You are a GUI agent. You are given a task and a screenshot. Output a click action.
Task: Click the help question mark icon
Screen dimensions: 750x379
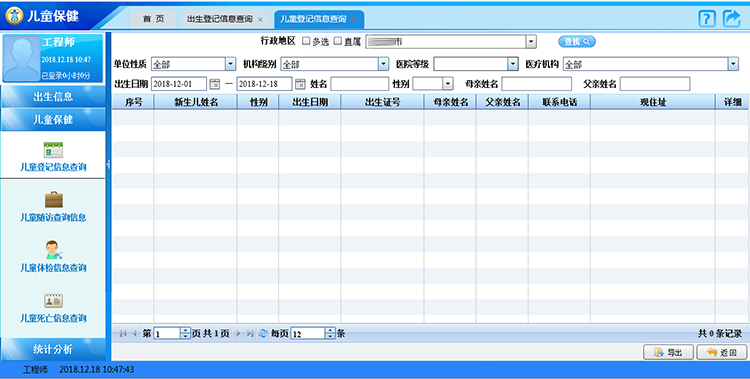pos(707,18)
